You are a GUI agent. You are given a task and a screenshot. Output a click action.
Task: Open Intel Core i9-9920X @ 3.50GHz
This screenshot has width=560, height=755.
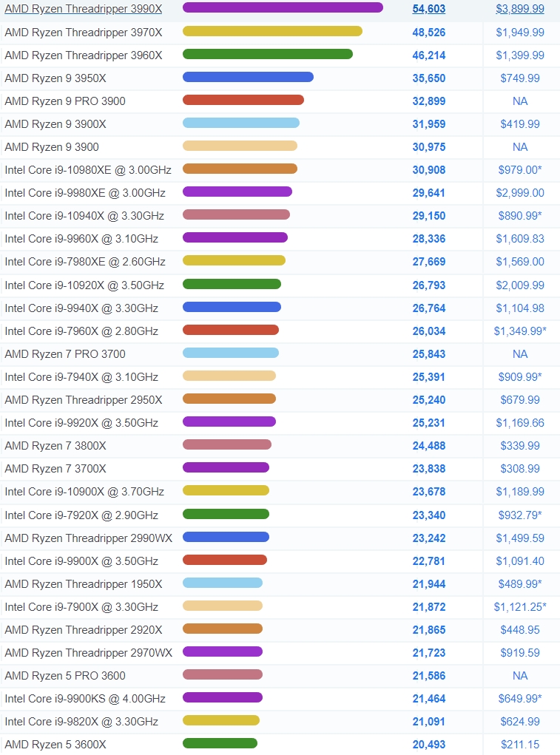click(x=81, y=423)
